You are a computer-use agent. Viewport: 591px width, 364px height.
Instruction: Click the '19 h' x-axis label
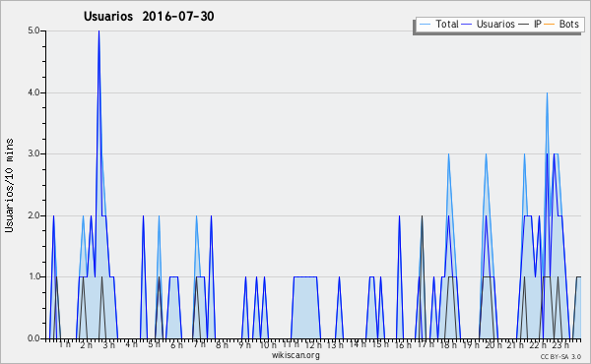(x=471, y=344)
